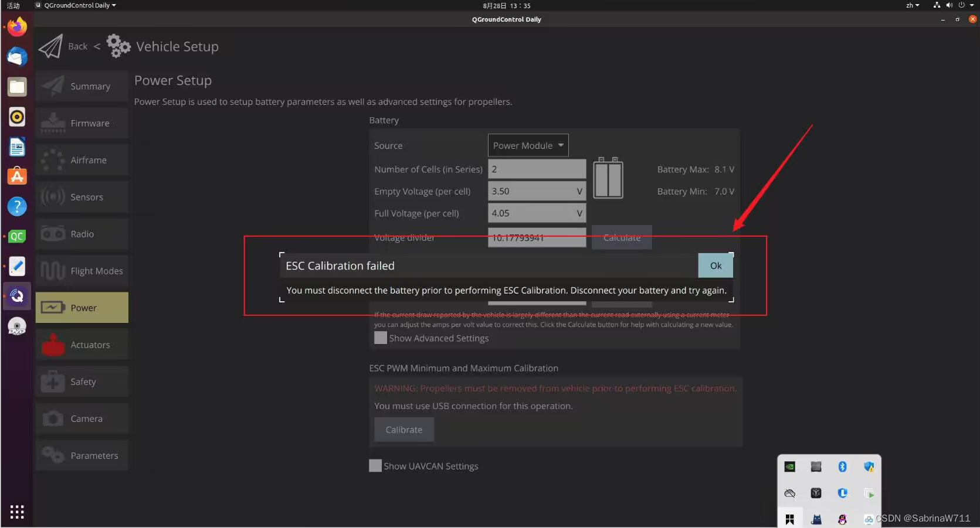Image resolution: width=980 pixels, height=528 pixels.
Task: Open the Parameters setup page
Action: 82,455
